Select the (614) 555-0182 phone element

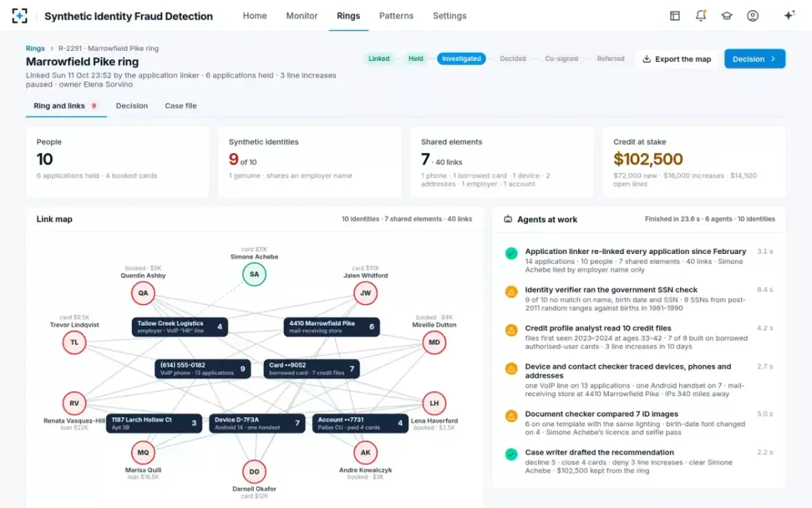(x=202, y=368)
